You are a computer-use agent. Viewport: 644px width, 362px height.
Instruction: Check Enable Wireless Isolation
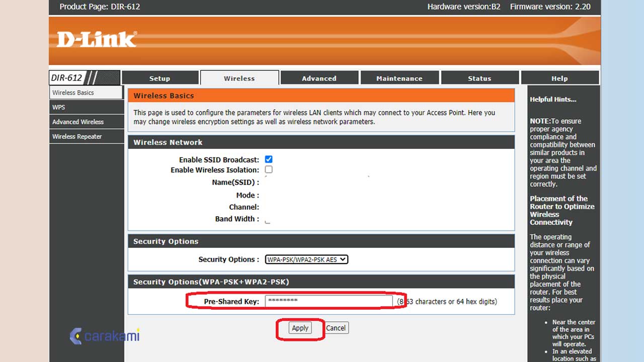click(269, 169)
